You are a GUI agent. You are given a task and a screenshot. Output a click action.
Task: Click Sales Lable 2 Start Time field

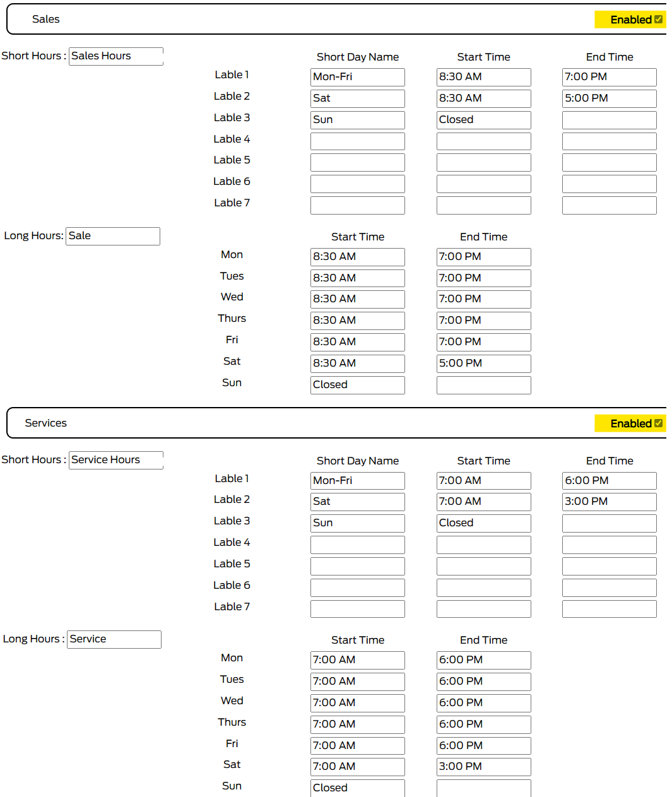tap(484, 98)
